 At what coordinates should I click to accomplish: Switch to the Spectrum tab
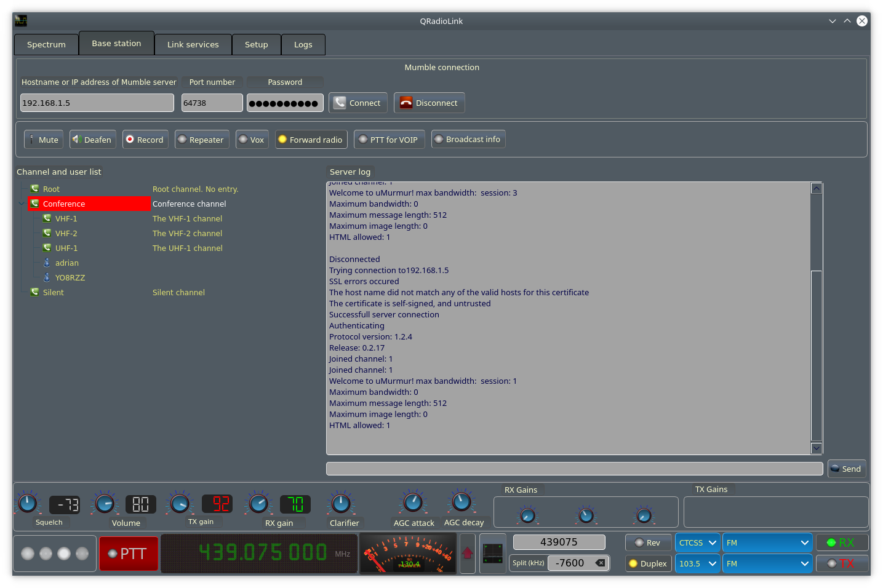[46, 44]
